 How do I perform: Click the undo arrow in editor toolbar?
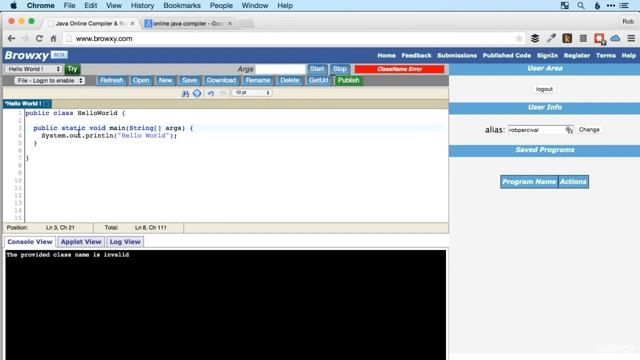211,93
